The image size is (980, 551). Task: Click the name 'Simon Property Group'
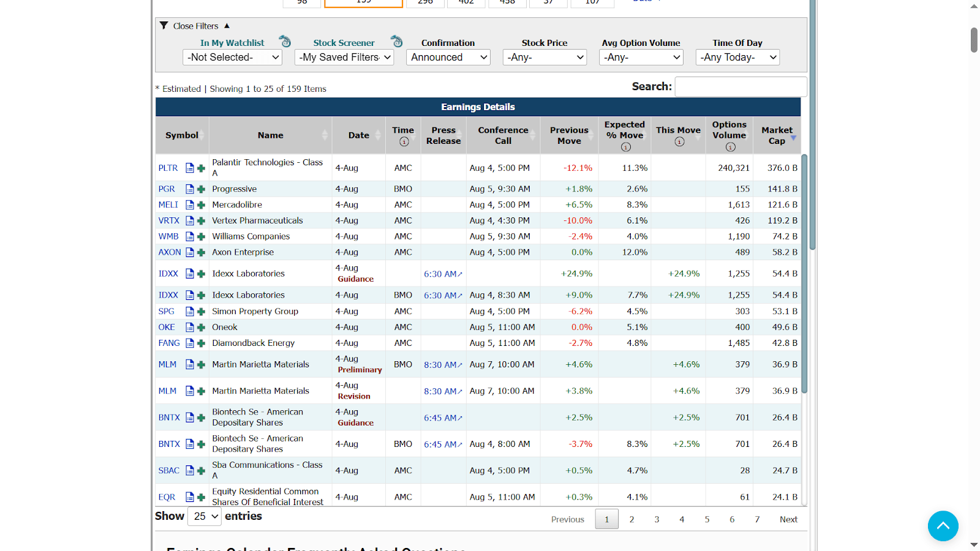[255, 312]
